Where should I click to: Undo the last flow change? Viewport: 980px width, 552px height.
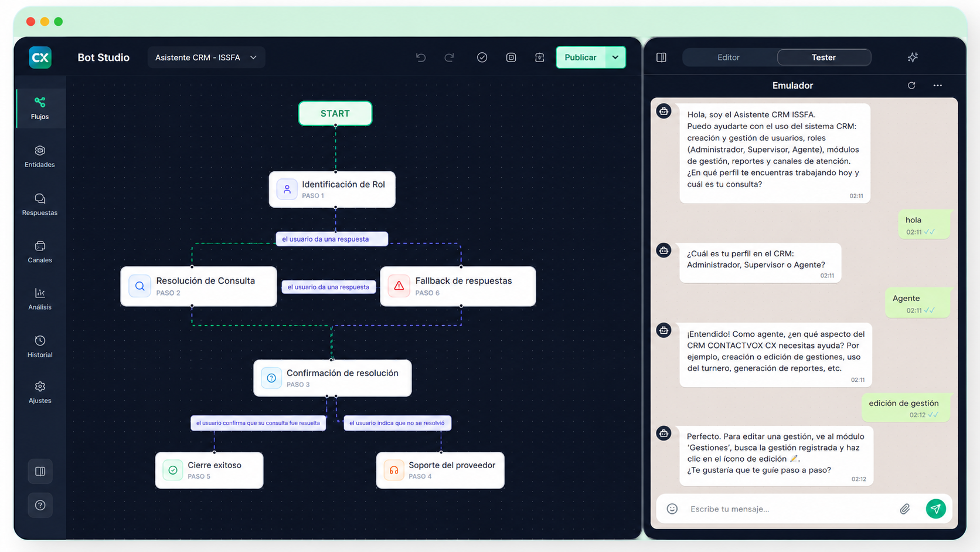421,57
